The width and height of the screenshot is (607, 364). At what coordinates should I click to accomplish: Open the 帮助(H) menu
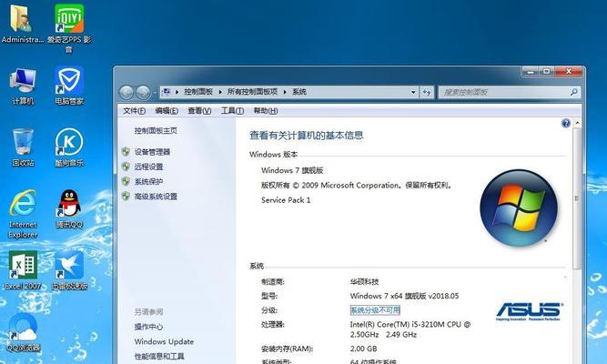tap(266, 111)
